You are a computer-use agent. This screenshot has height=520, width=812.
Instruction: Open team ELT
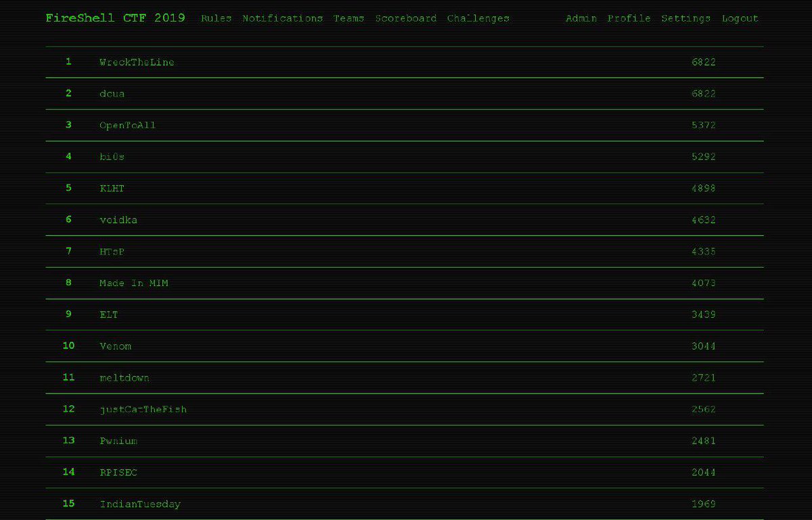pyautogui.click(x=109, y=314)
